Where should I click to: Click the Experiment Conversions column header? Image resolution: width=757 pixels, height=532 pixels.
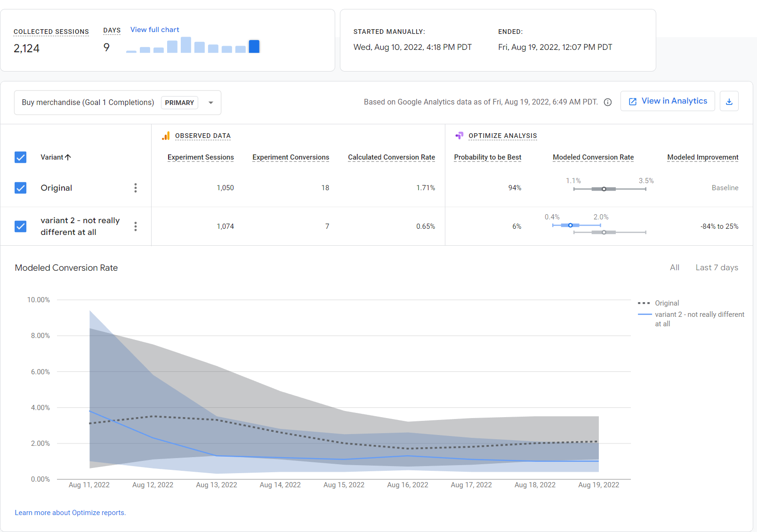pyautogui.click(x=291, y=157)
